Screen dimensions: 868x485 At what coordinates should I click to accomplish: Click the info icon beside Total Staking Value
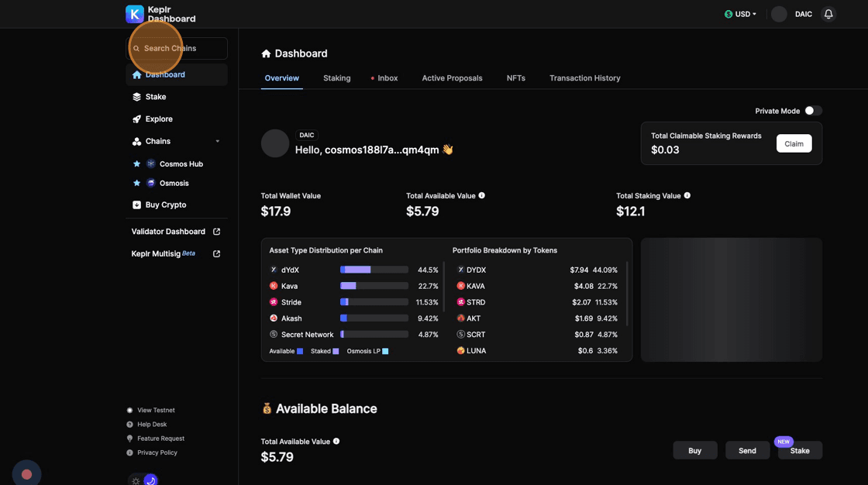click(687, 196)
